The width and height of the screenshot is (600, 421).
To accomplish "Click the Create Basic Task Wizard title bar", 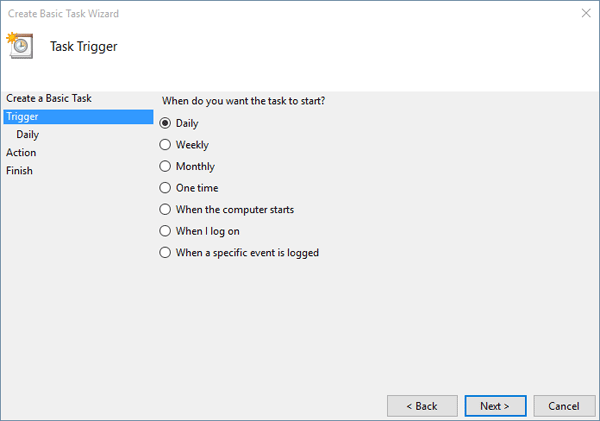I will pyautogui.click(x=250, y=13).
